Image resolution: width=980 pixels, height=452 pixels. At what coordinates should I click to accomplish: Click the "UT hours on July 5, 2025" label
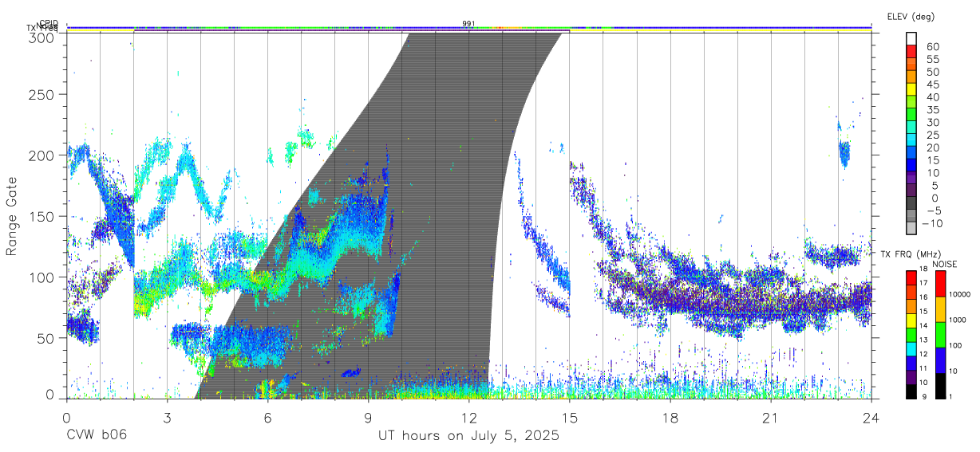pos(468,436)
